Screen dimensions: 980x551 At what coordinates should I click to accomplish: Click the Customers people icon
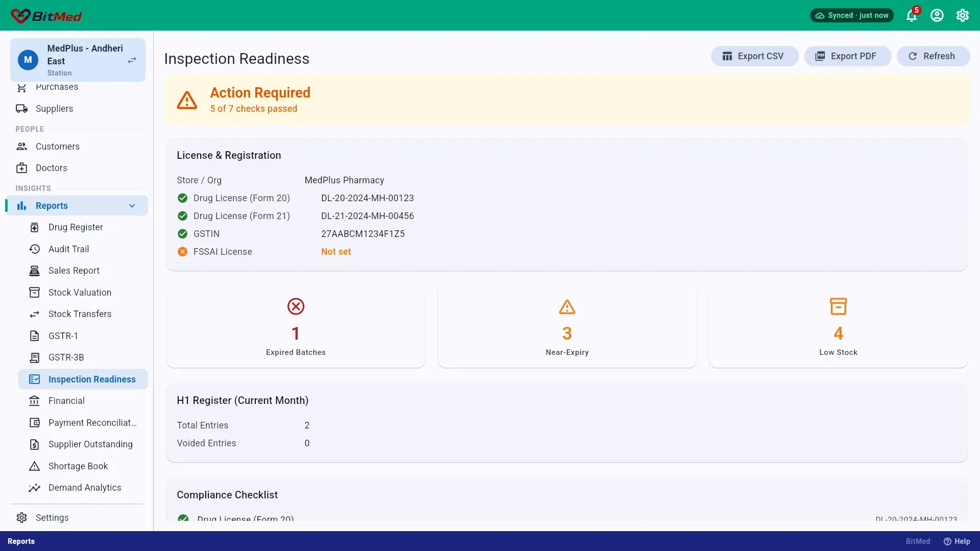[21, 147]
